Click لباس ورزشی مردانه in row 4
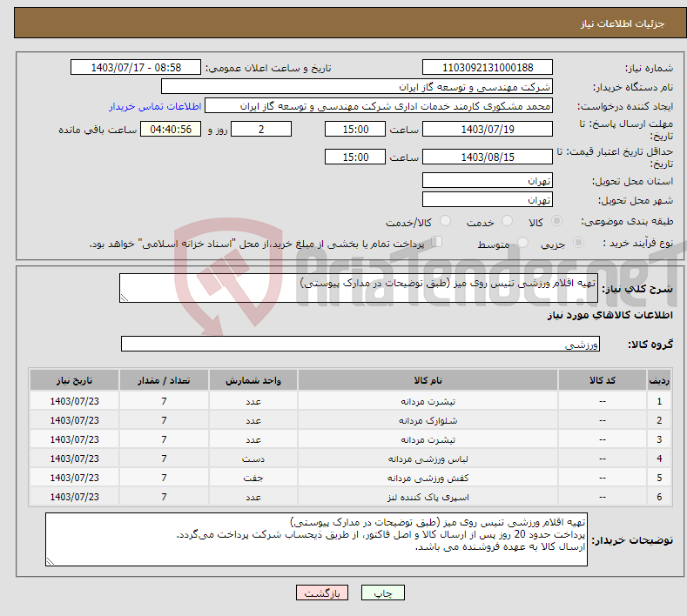 click(428, 459)
